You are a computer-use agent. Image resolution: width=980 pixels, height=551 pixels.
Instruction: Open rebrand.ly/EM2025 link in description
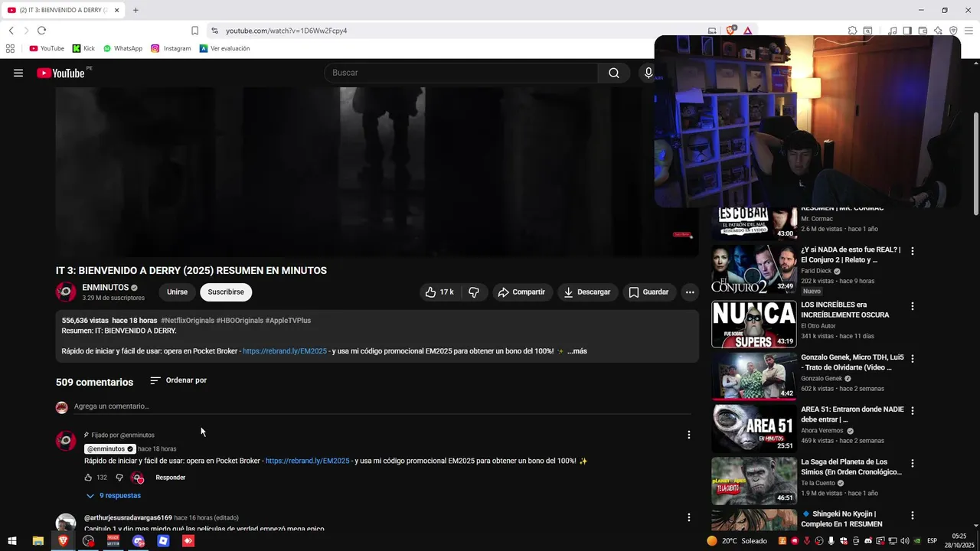coord(285,351)
